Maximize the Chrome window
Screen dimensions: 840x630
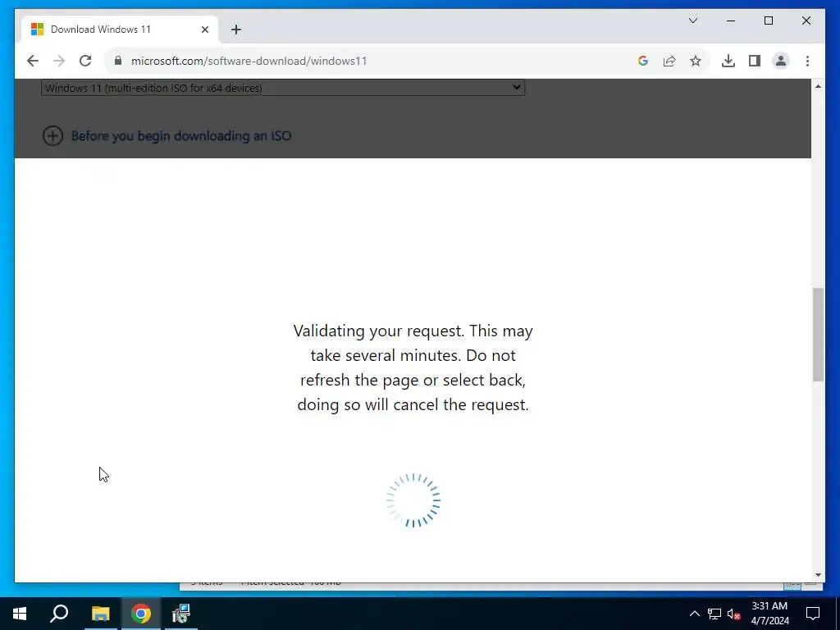point(768,21)
